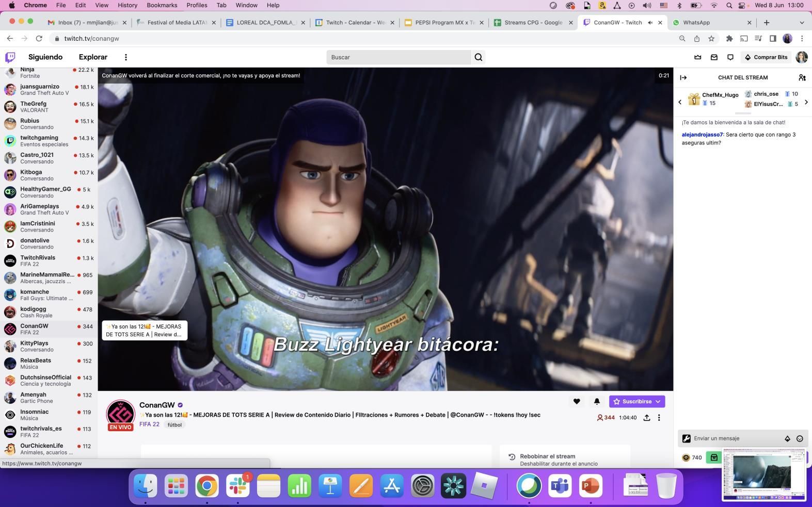This screenshot has height=507, width=812.
Task: Open Spotlight search in menu bar
Action: [x=729, y=5]
